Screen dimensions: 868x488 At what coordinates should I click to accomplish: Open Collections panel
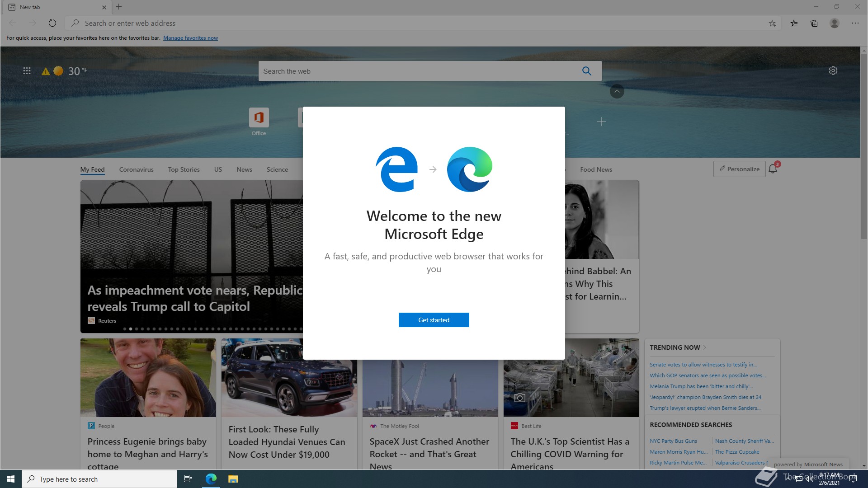pyautogui.click(x=814, y=23)
